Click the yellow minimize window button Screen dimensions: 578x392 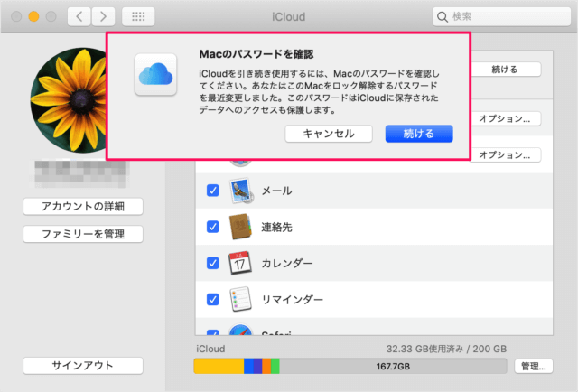click(33, 16)
